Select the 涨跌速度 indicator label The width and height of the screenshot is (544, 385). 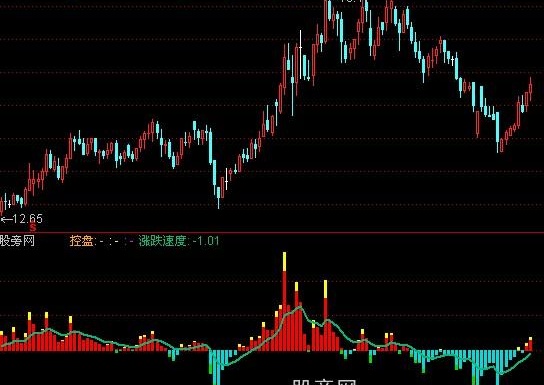click(162, 241)
